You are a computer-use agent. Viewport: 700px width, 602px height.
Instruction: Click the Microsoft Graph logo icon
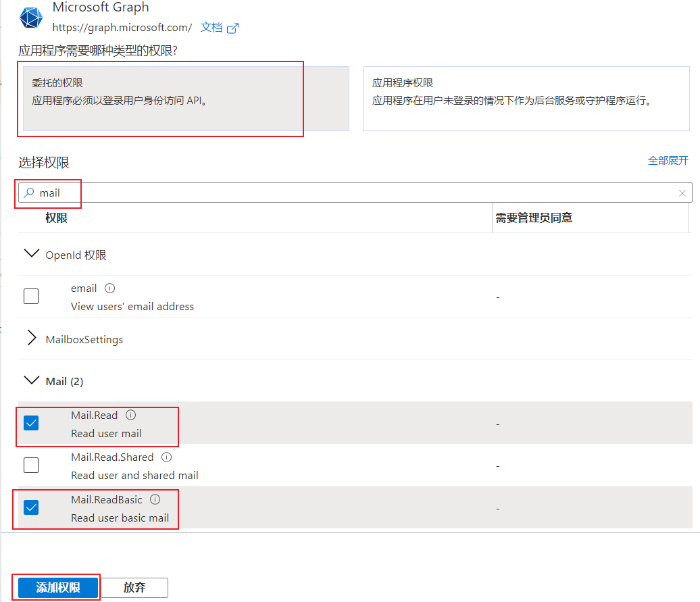31,18
